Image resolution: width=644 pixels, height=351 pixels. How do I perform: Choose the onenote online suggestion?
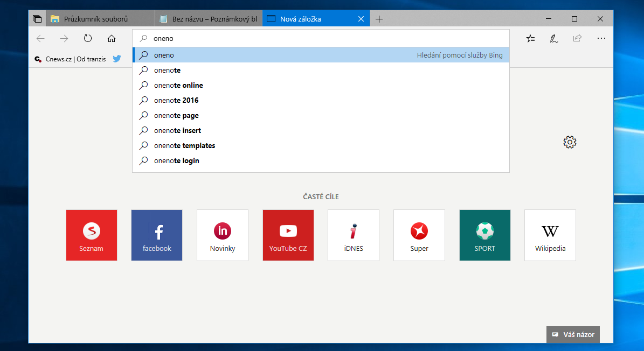(321, 85)
